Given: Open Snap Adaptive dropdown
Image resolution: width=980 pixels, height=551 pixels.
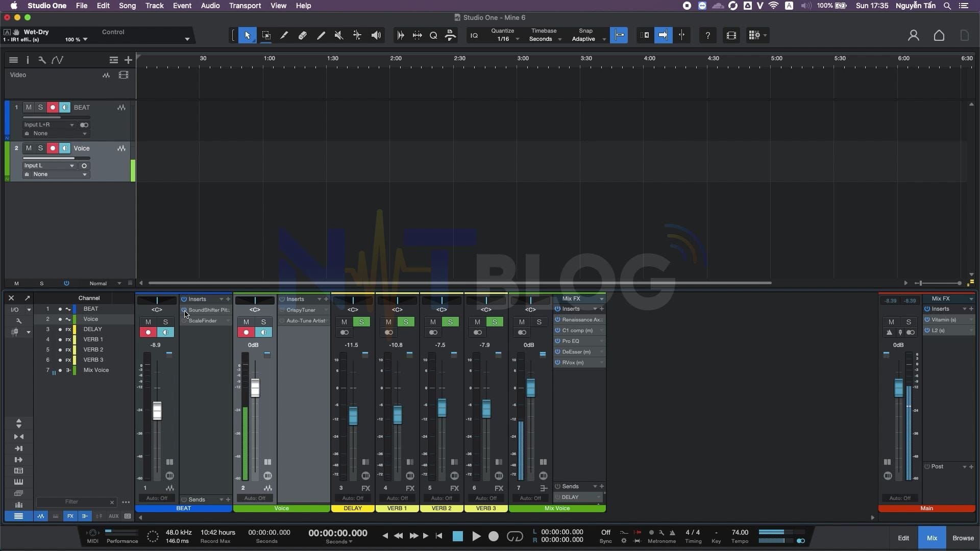Looking at the screenshot, I should (588, 39).
